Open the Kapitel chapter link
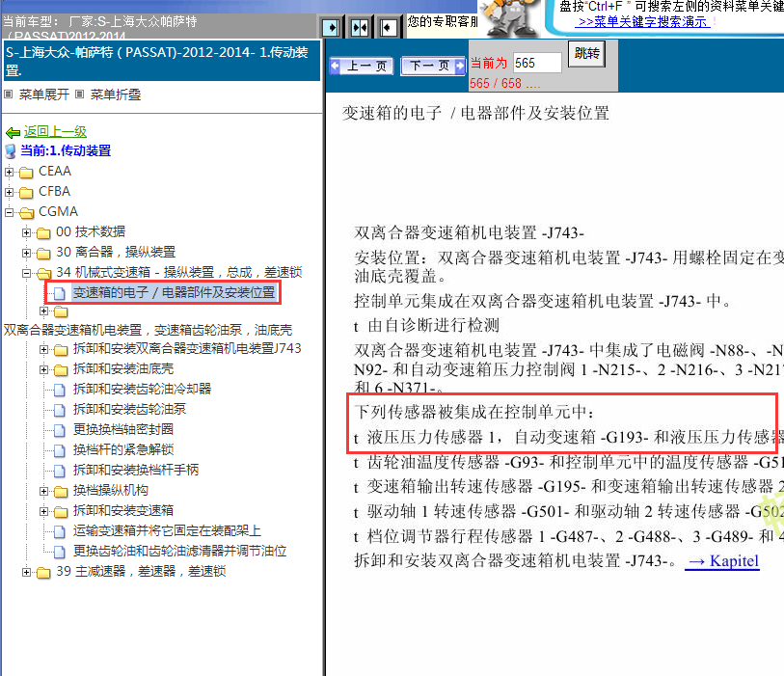This screenshot has width=784, height=676. pyautogui.click(x=724, y=561)
